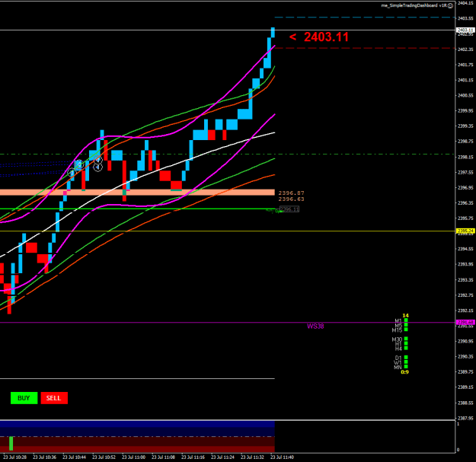Screen dimensions: 476x462
Task: Click the D1 timeframe label
Action: [x=398, y=358]
